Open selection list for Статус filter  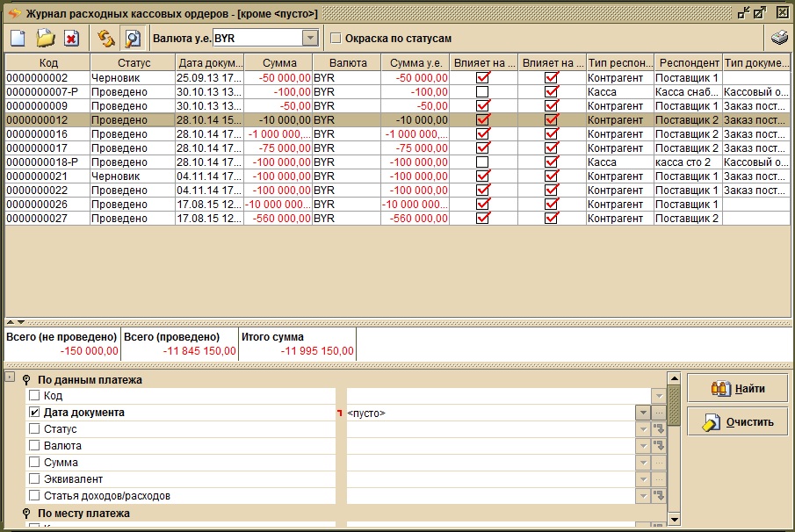click(659, 429)
